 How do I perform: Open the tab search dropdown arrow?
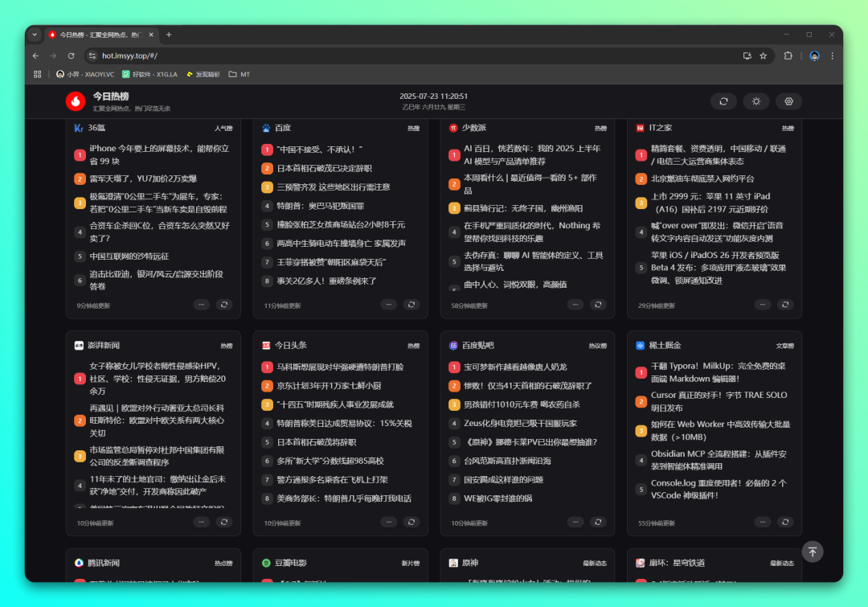pyautogui.click(x=35, y=35)
